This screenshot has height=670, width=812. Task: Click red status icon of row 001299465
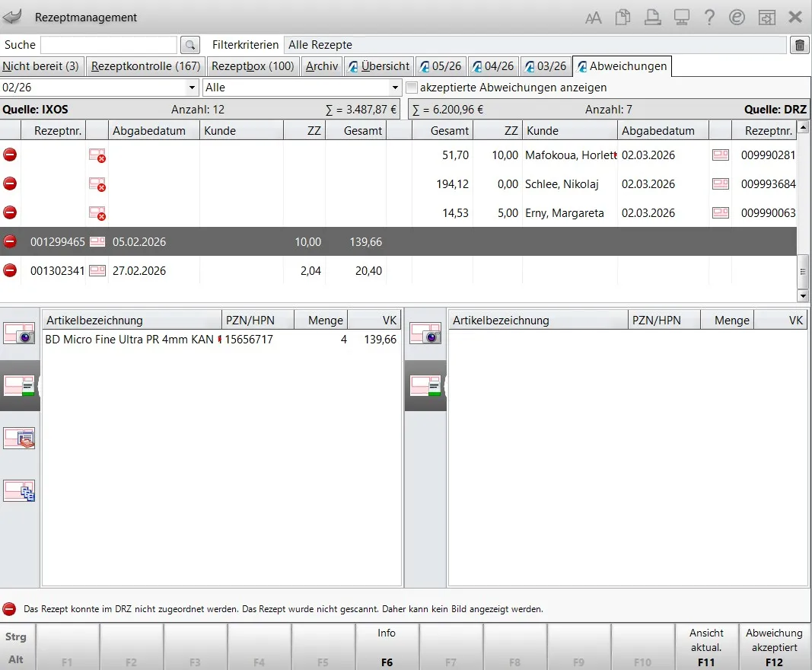pyautogui.click(x=10, y=241)
